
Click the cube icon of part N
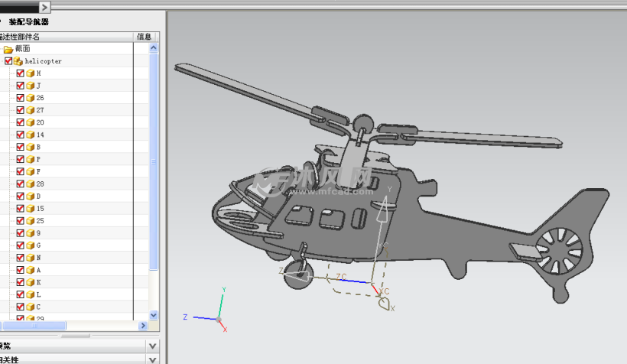point(31,258)
